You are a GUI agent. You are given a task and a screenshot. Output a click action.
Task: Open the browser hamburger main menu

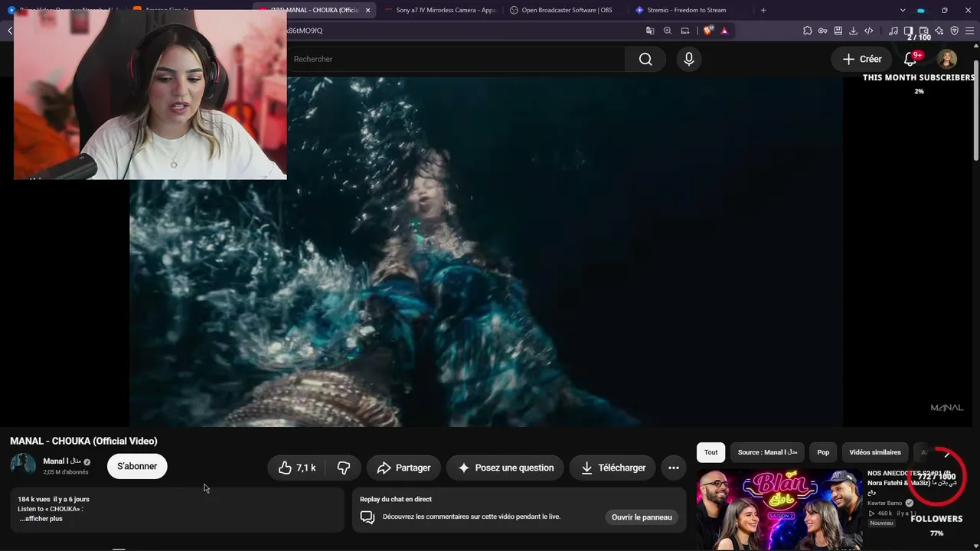[x=970, y=31]
